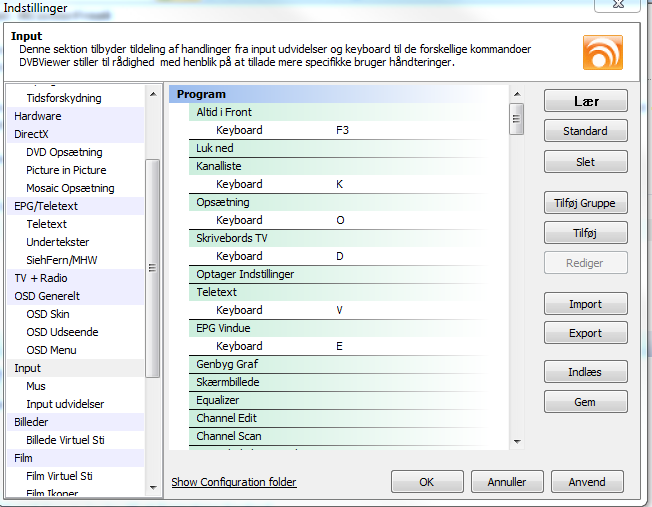Select Teletext command in the Program list
The image size is (652, 507).
click(348, 292)
